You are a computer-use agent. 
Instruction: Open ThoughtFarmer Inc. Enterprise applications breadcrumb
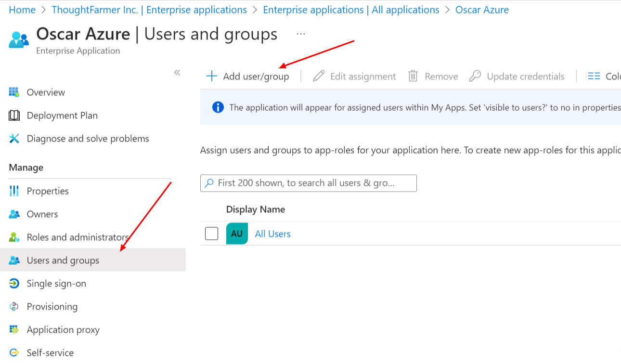coord(149,10)
